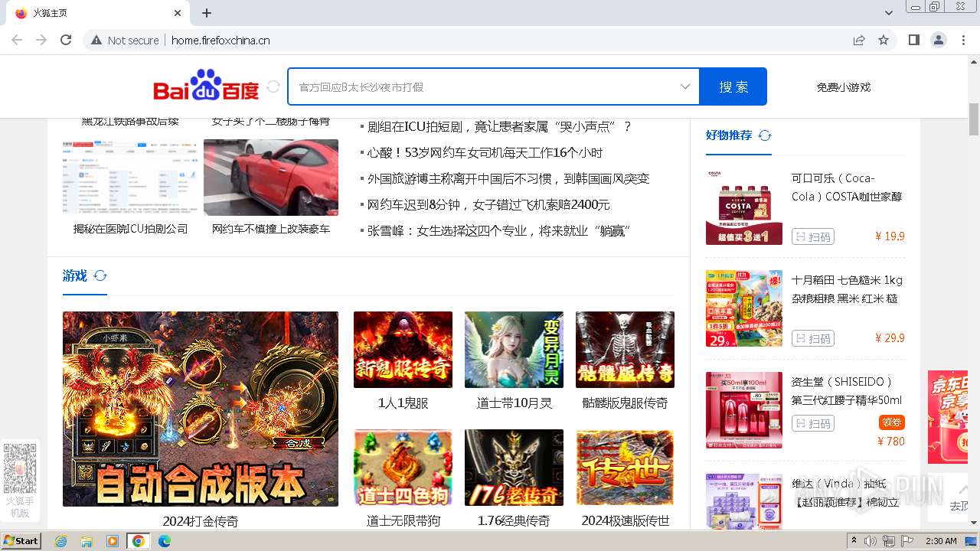This screenshot has width=980, height=551.
Task: Click the 1人1鬼服 game title
Action: coord(403,403)
